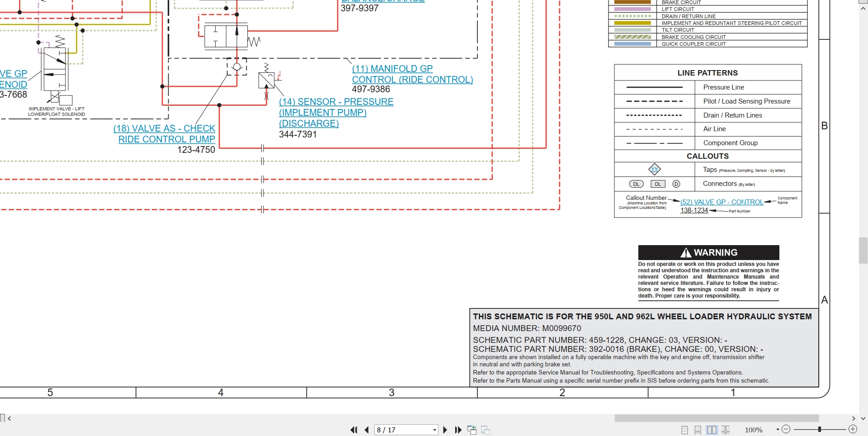Viewport: 868px width, 436px height.
Task: Click the circled D connector symbol
Action: coord(676,184)
